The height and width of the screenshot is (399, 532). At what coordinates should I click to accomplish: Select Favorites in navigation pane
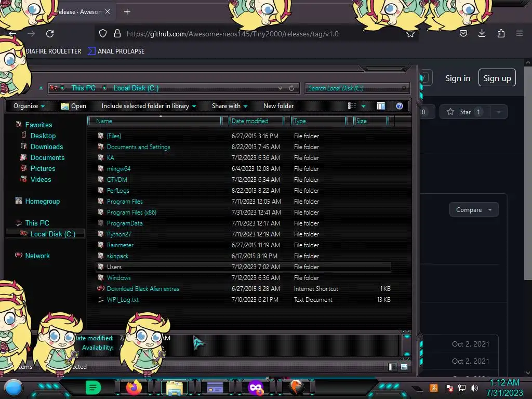coord(38,125)
